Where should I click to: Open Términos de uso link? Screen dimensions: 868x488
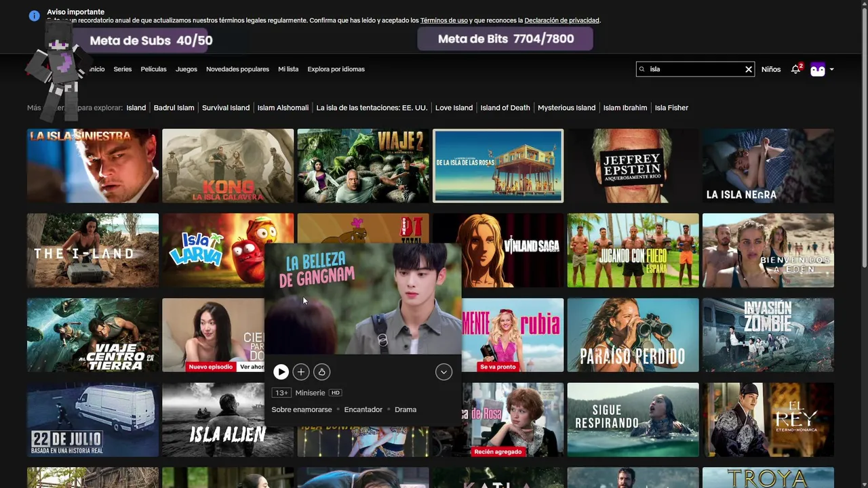(x=444, y=20)
